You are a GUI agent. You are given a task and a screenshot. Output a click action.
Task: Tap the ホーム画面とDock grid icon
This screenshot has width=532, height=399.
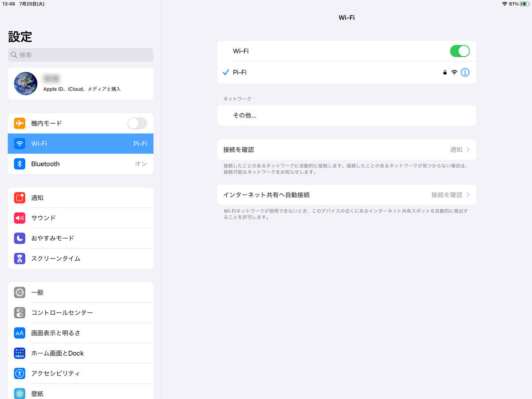click(20, 353)
